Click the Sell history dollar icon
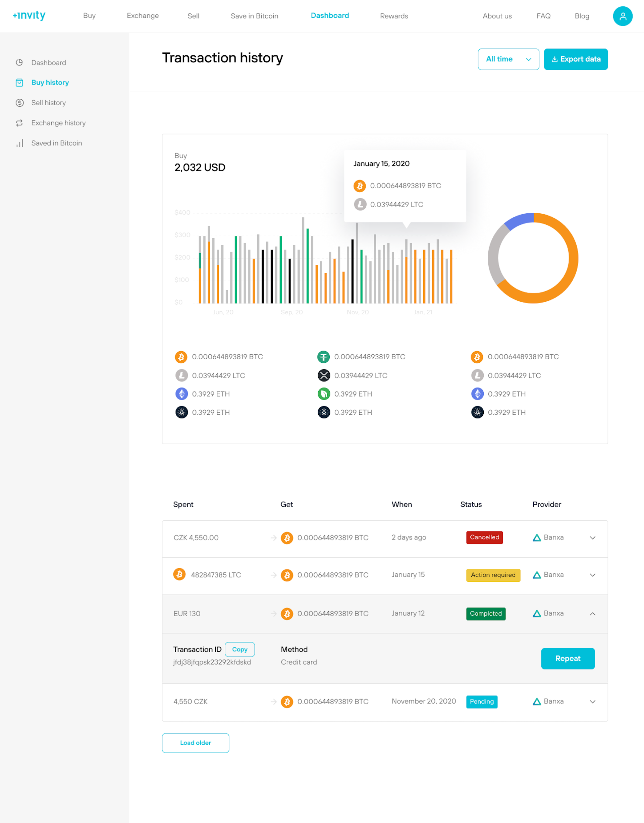The image size is (644, 823). 19,103
